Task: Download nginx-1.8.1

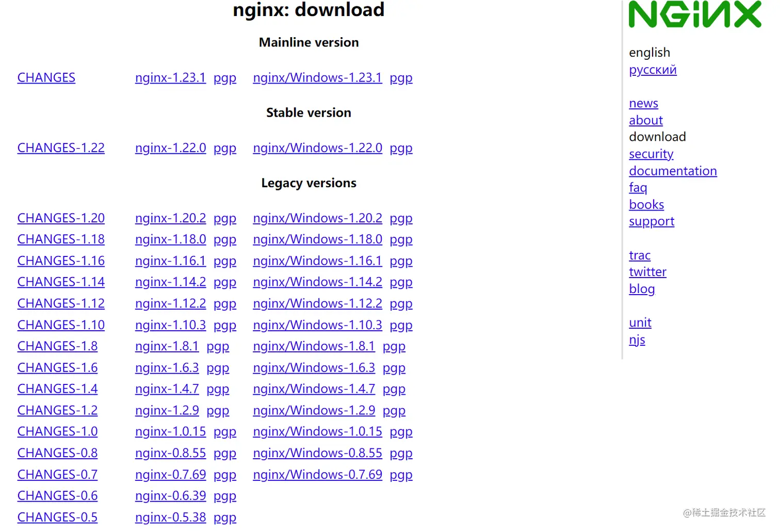Action: coord(167,346)
